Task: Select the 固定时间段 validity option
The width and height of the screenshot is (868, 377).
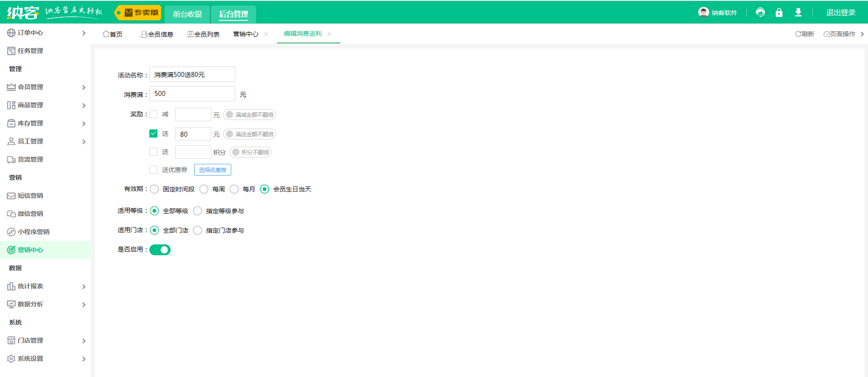Action: [155, 189]
